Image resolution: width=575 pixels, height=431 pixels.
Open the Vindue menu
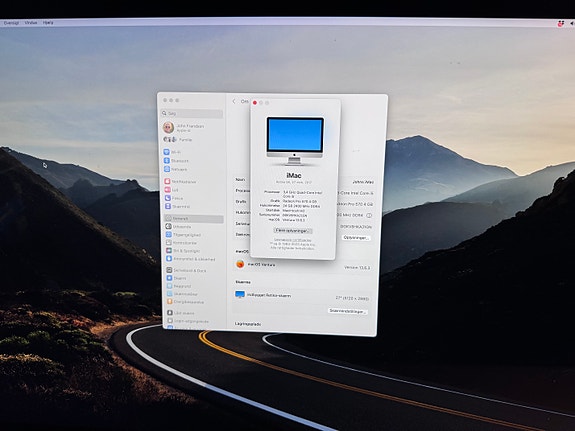click(x=31, y=22)
